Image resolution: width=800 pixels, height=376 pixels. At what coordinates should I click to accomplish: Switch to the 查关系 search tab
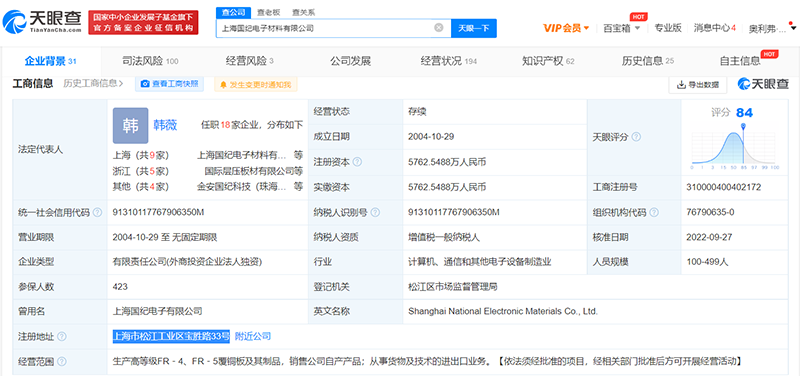pyautogui.click(x=303, y=12)
